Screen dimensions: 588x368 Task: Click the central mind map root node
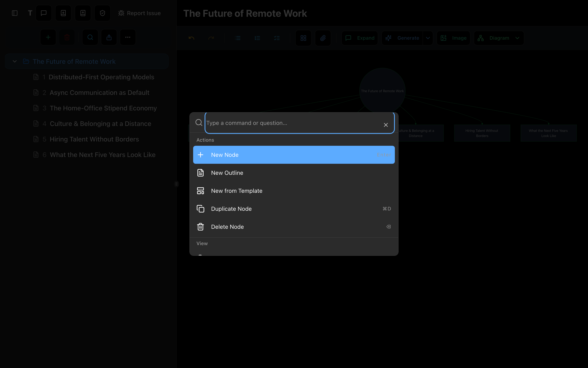pyautogui.click(x=382, y=91)
